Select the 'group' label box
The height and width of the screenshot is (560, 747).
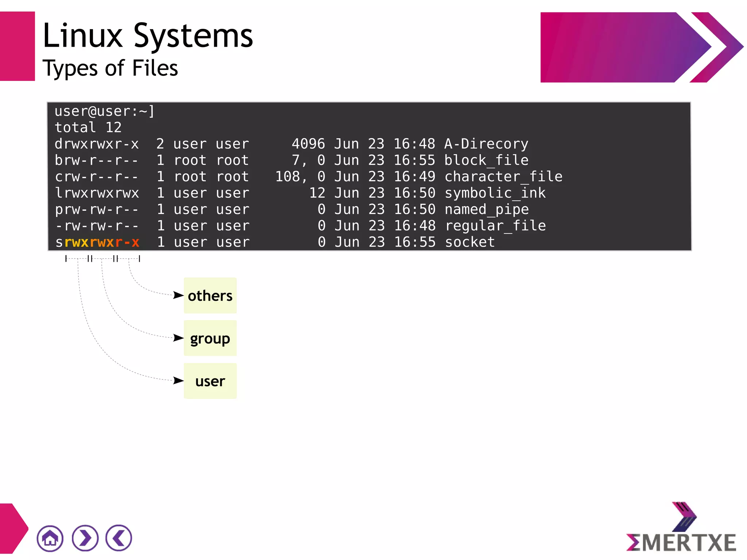point(210,338)
